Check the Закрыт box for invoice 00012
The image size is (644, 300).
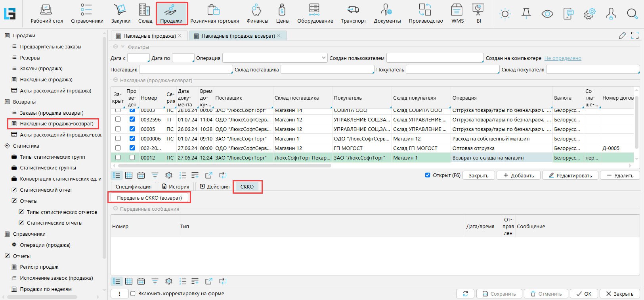tap(118, 158)
